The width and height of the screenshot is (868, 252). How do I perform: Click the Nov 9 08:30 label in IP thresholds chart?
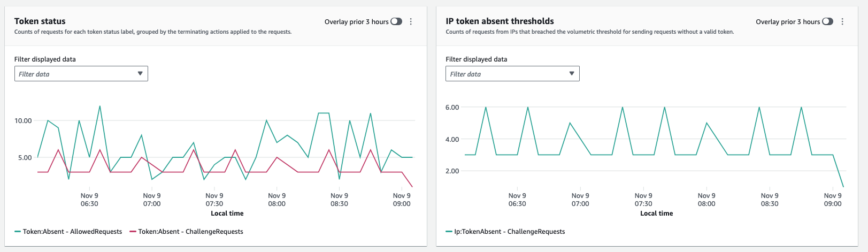coord(770,200)
